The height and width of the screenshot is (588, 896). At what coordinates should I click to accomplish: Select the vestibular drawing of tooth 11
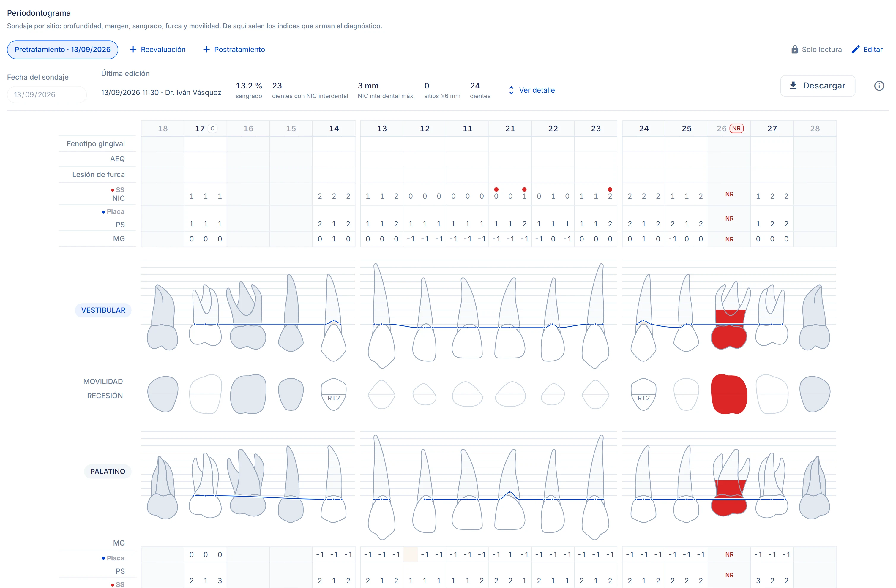[467, 318]
